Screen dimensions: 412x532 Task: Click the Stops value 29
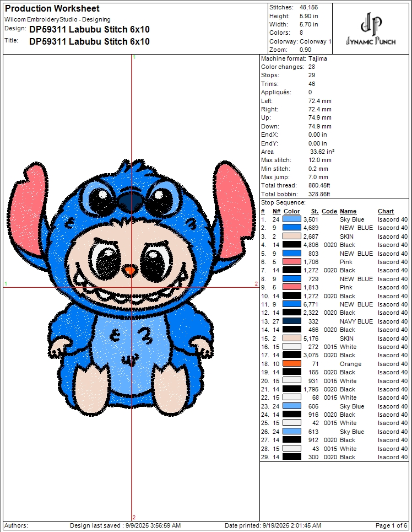(x=312, y=76)
